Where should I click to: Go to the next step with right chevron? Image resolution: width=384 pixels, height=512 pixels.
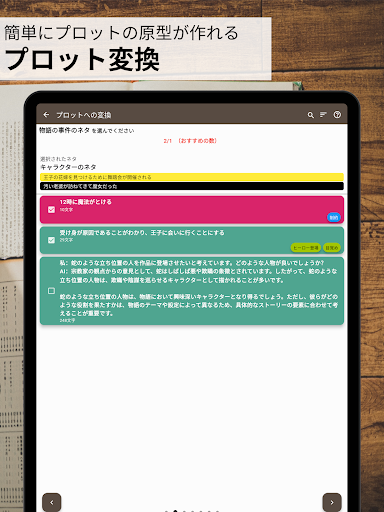(332, 502)
